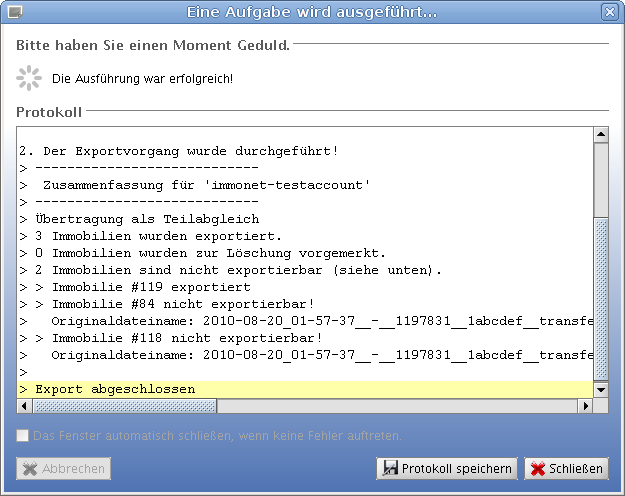Click the log's vertical scrollbar up arrow
Image resolution: width=625 pixels, height=496 pixels.
(x=601, y=134)
